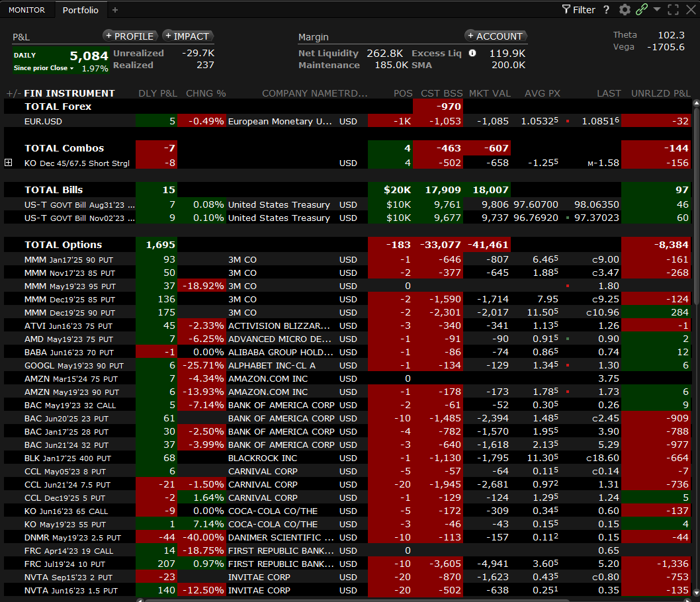Switch to the MONITOR tab

click(26, 10)
